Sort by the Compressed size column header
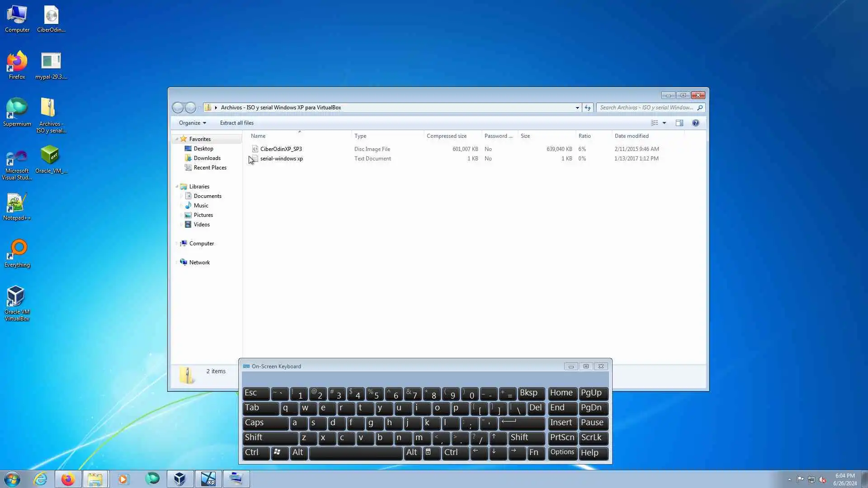The height and width of the screenshot is (488, 868). pos(446,136)
